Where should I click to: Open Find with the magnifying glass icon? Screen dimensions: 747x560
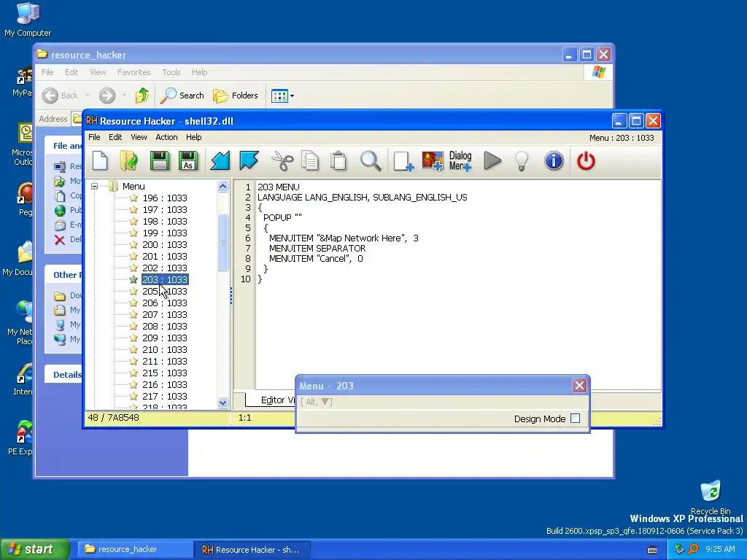370,161
